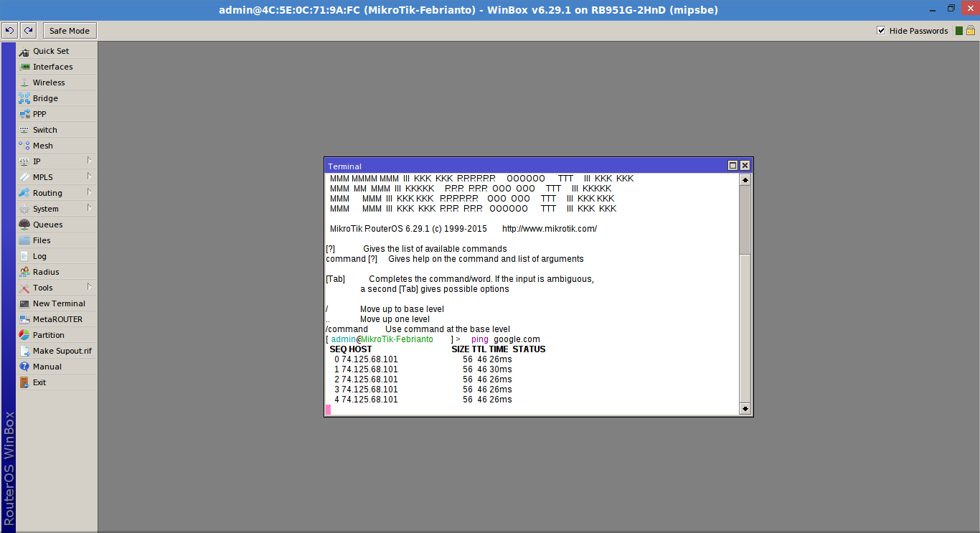Expand the Routing submenu arrow
The height and width of the screenshot is (533, 980).
89,192
